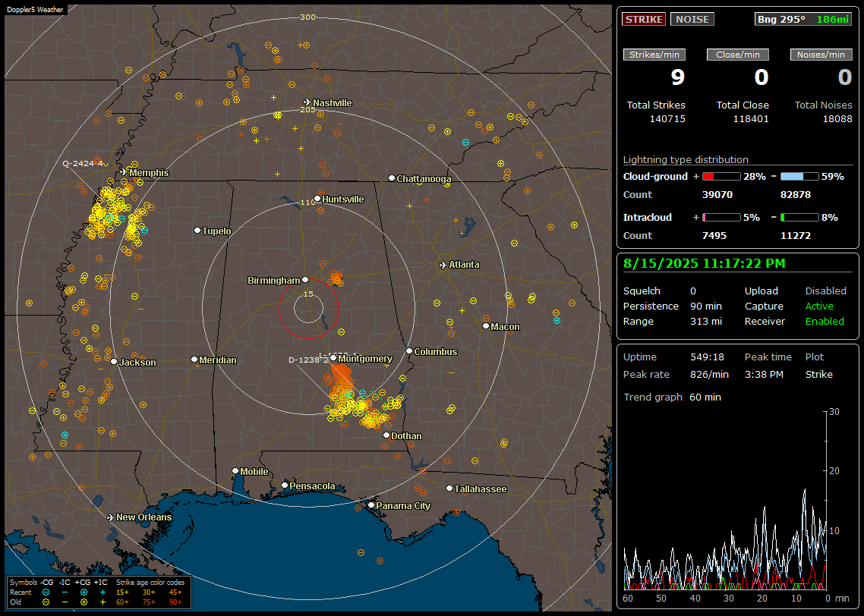Select the Atlanta airport plane icon
Screen dimensions: 864x616
[443, 265]
